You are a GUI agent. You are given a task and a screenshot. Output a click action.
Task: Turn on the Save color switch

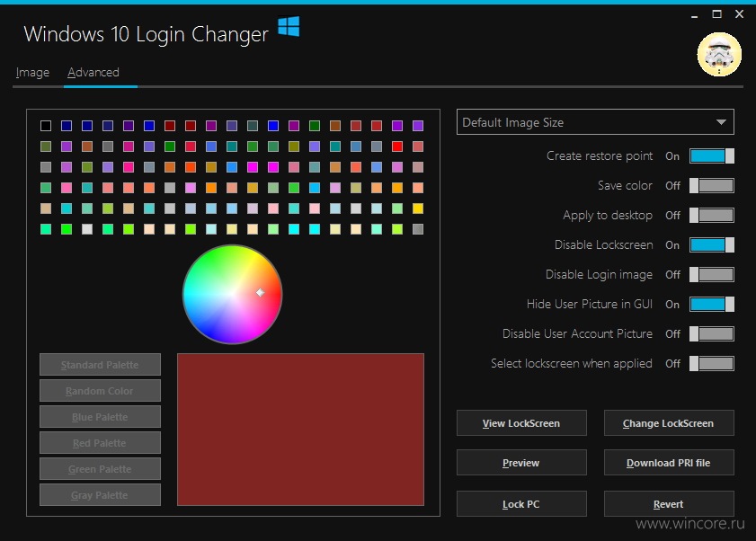712,186
